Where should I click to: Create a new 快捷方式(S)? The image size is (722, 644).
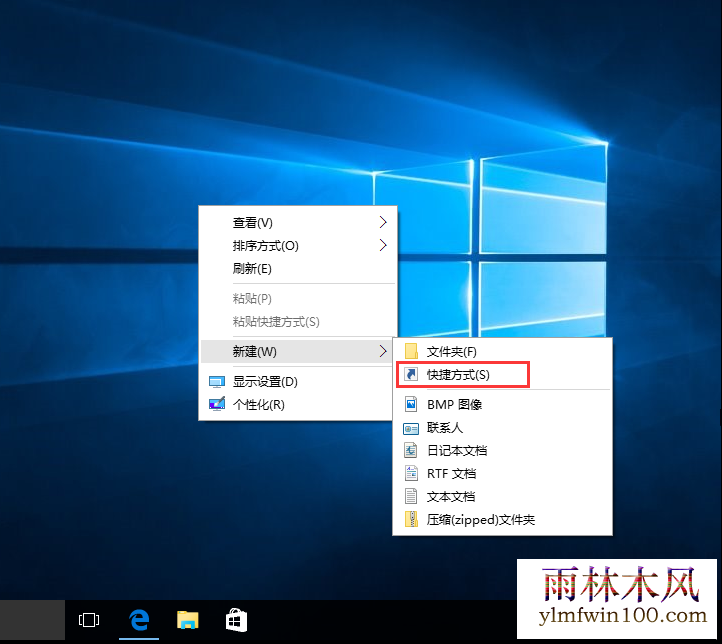pyautogui.click(x=502, y=374)
